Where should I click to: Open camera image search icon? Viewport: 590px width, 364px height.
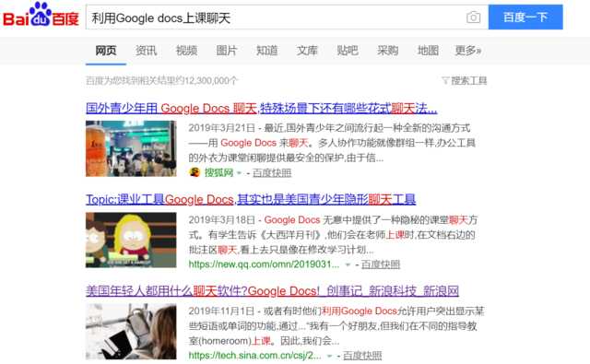click(x=473, y=17)
